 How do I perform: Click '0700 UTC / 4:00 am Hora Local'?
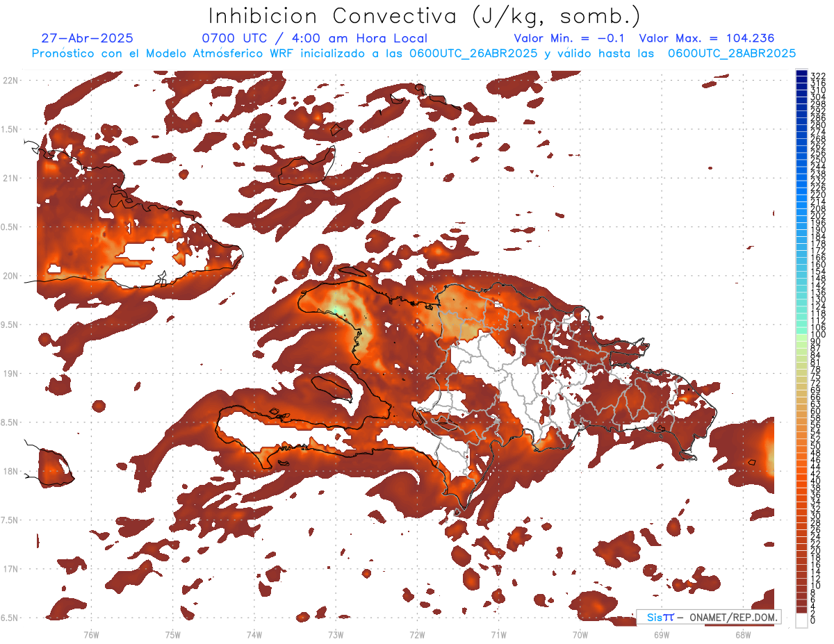pyautogui.click(x=314, y=38)
